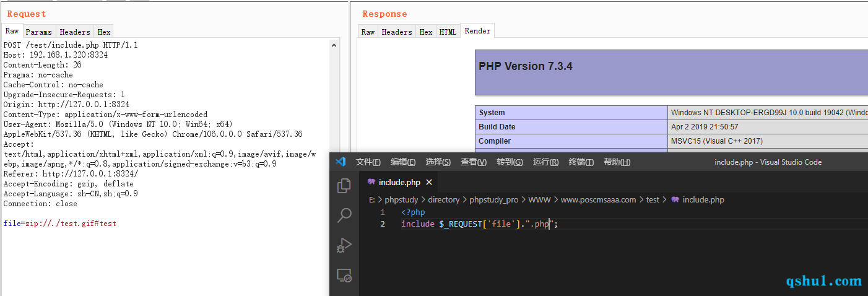Open the 文件(F) menu

[368, 162]
